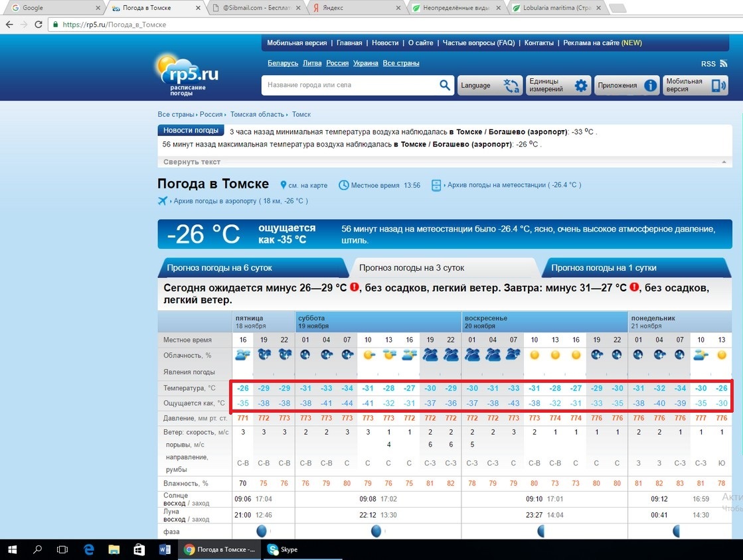
Task: Open the RSS feed link
Action: click(x=708, y=64)
